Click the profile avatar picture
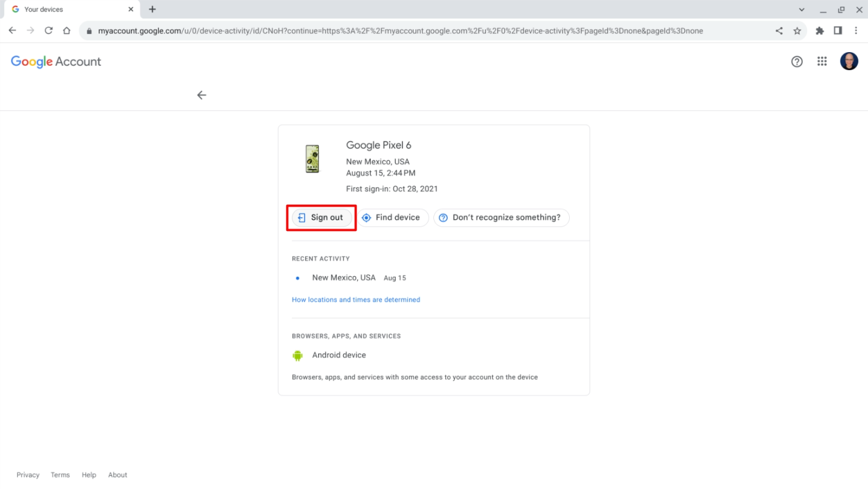The height and width of the screenshot is (489, 868). [x=849, y=61]
